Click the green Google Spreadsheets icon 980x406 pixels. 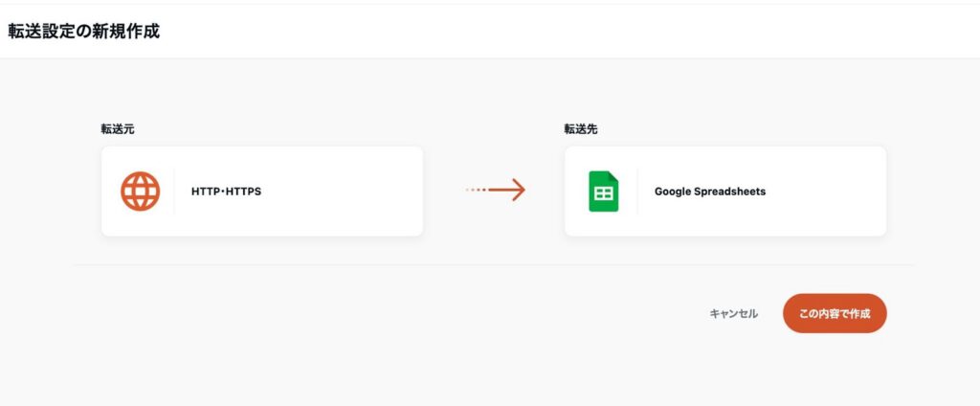(x=603, y=191)
